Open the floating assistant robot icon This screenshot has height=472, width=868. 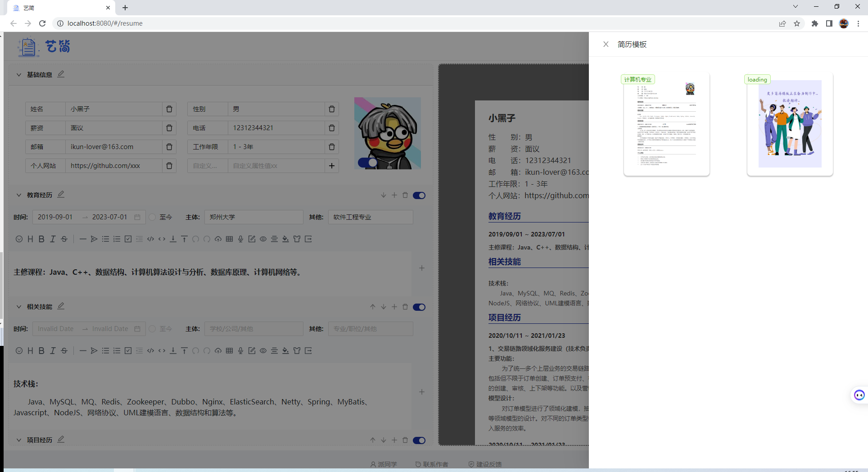point(859,395)
